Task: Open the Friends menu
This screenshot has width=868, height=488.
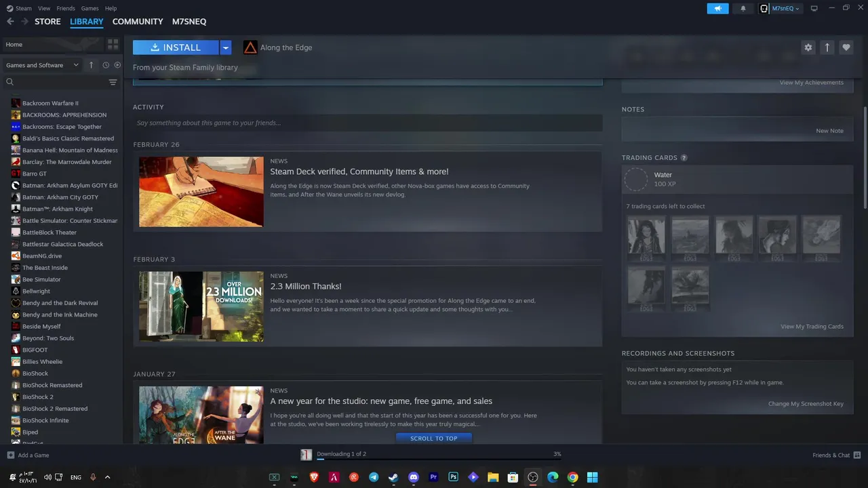Action: point(66,8)
